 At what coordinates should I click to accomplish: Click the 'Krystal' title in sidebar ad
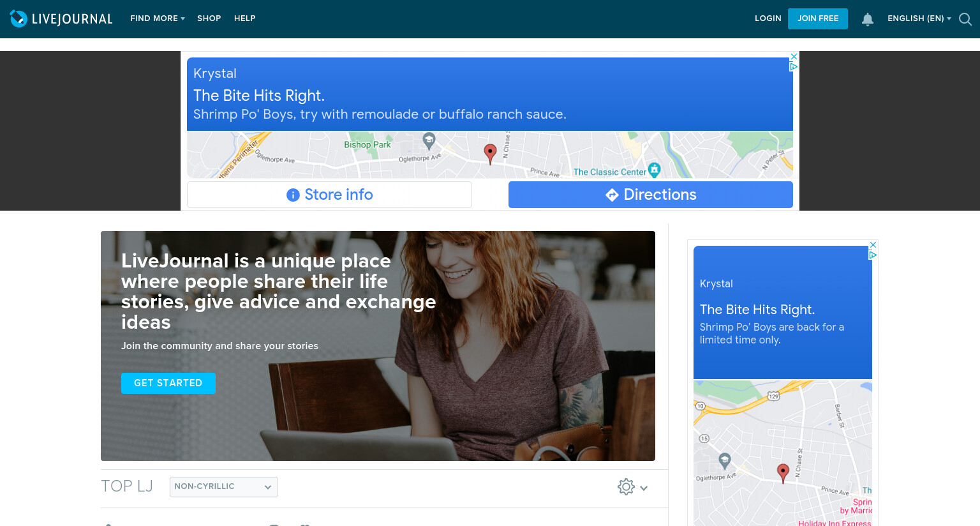tap(716, 283)
